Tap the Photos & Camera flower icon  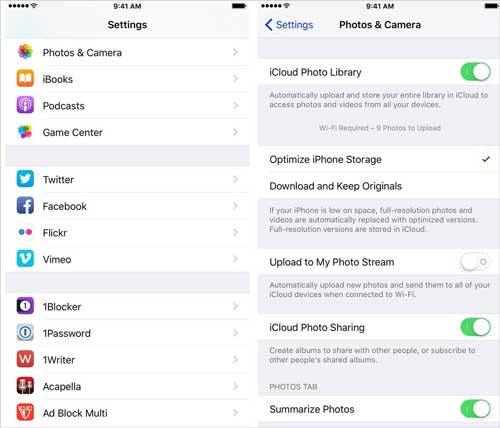tap(25, 52)
